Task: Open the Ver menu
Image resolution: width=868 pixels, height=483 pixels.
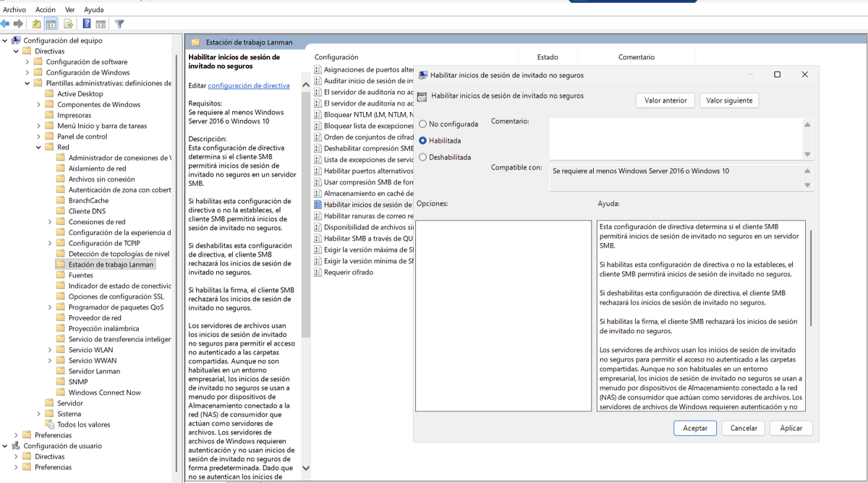Action: [x=70, y=9]
